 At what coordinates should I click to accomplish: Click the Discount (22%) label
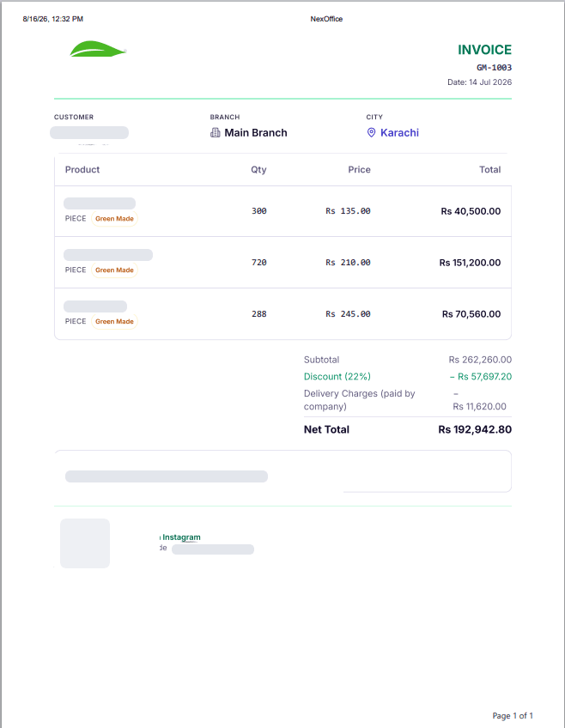pos(337,377)
